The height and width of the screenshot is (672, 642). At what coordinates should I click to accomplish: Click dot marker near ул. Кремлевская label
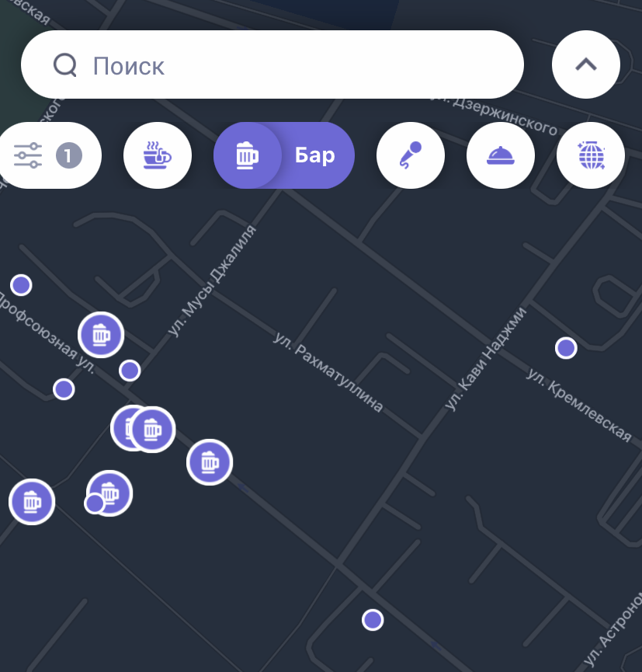click(x=566, y=348)
